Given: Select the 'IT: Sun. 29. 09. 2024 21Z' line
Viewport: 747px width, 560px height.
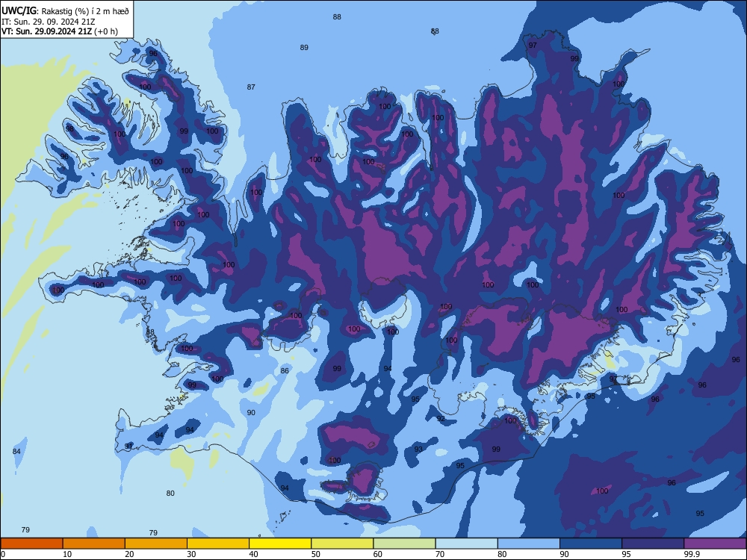Looking at the screenshot, I should (48, 22).
